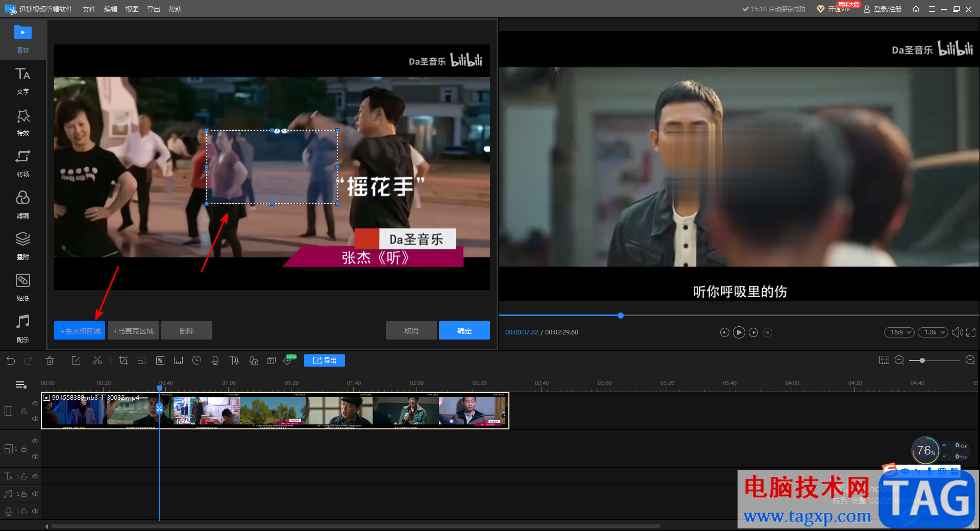Hide the text track eye icon
This screenshot has width=980, height=531.
pos(35,476)
